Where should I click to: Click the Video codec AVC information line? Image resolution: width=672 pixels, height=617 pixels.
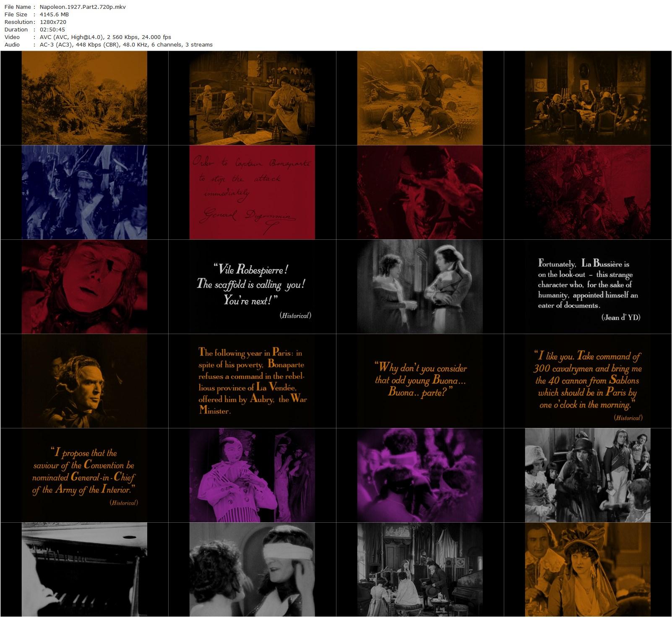pos(104,37)
